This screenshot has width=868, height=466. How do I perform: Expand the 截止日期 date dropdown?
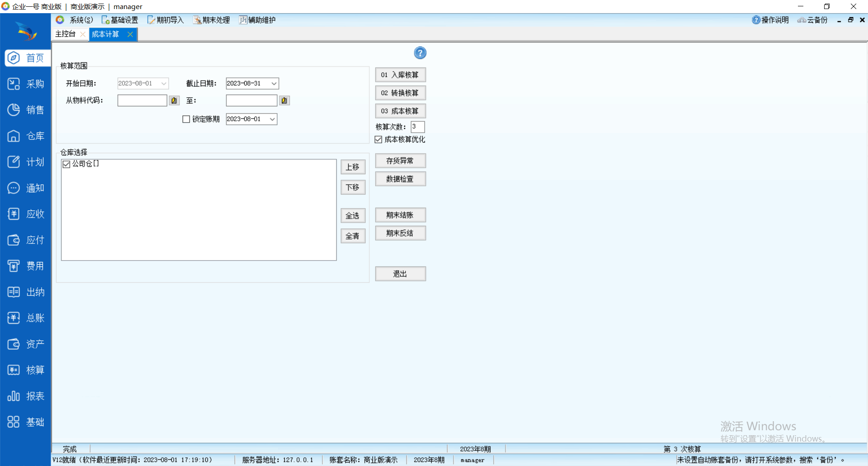coord(274,83)
